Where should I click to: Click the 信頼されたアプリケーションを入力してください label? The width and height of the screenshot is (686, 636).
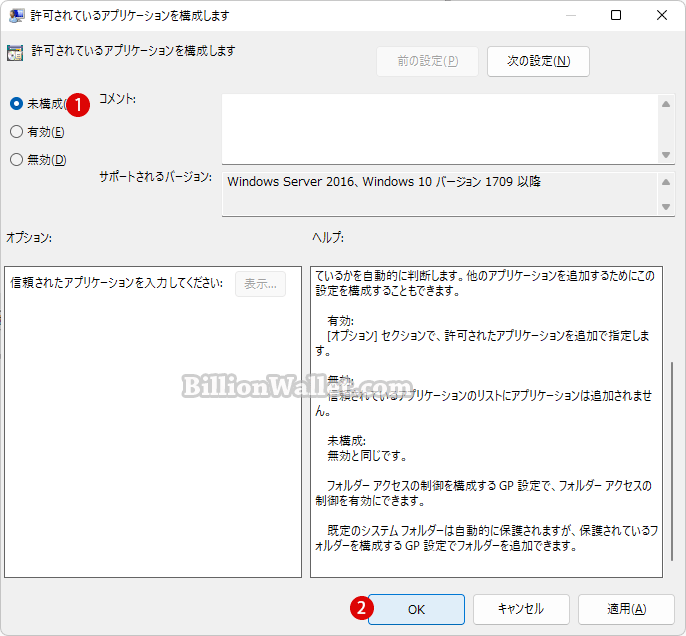coord(116,283)
